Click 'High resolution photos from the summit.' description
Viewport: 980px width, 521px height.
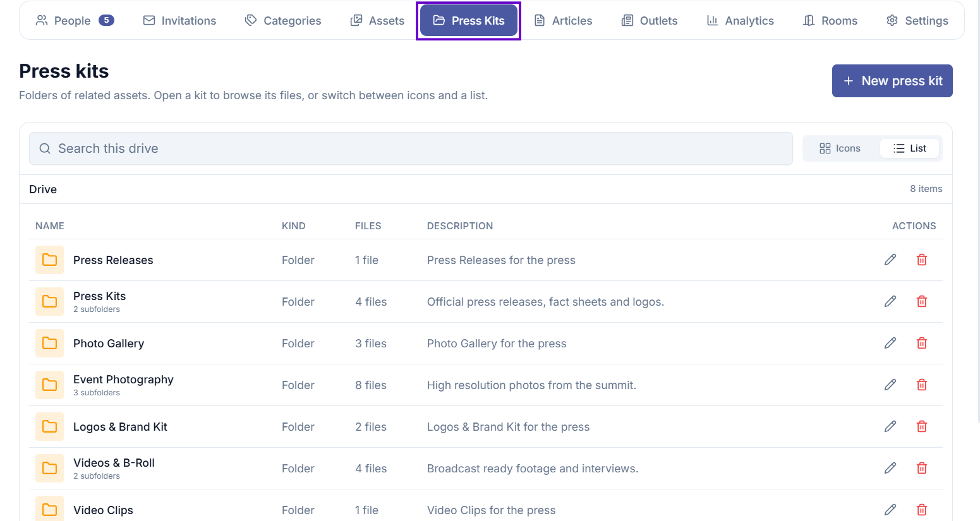[x=531, y=385]
